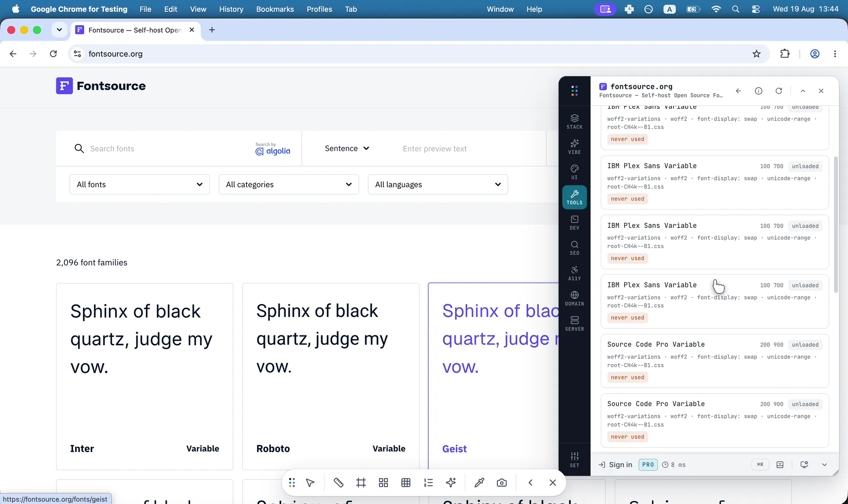The width and height of the screenshot is (848, 504).
Task: Expand the panel footer down chevron
Action: click(824, 465)
